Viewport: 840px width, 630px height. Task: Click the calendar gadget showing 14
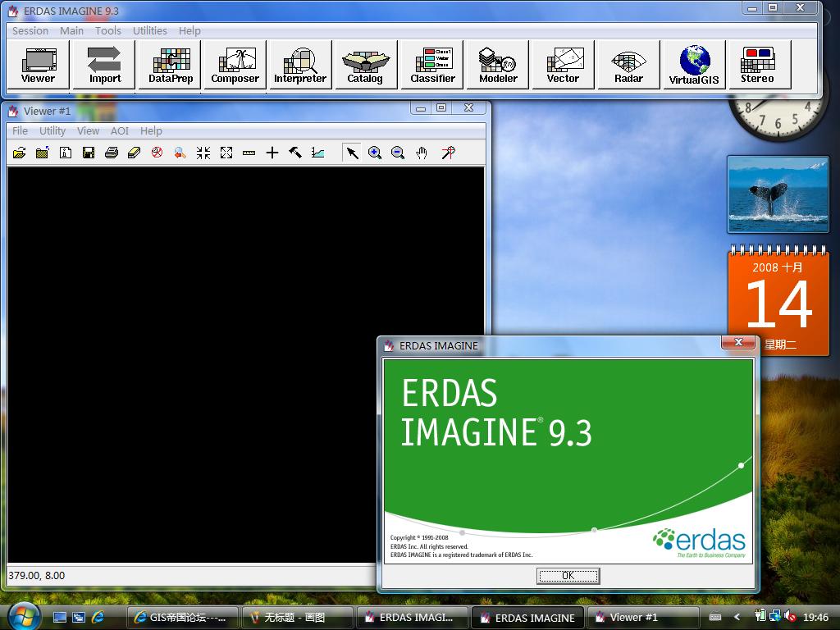(x=778, y=300)
